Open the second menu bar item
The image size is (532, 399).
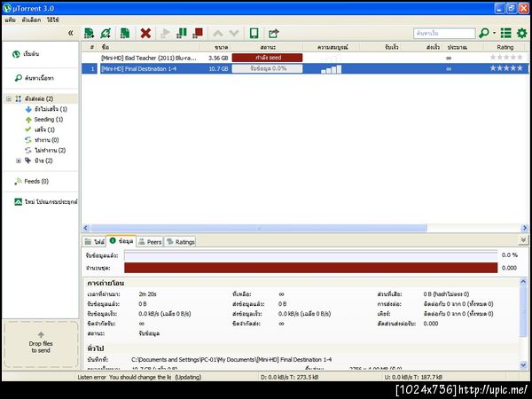pos(31,20)
